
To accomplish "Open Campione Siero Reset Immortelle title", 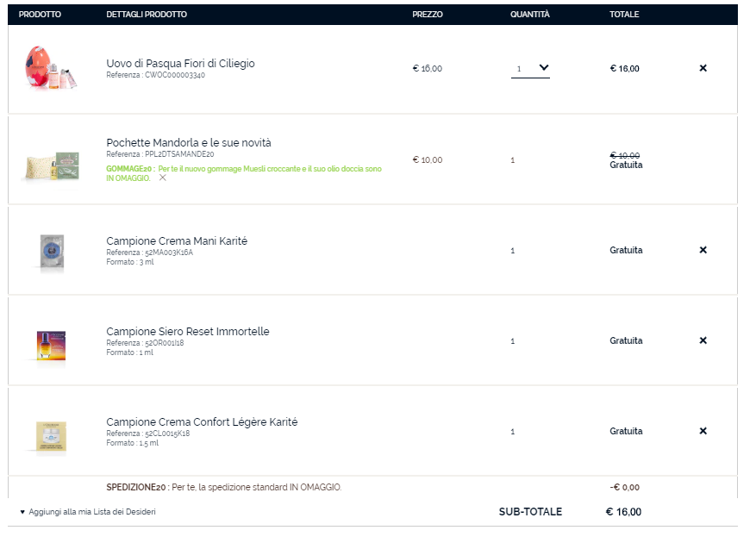I will pyautogui.click(x=188, y=331).
